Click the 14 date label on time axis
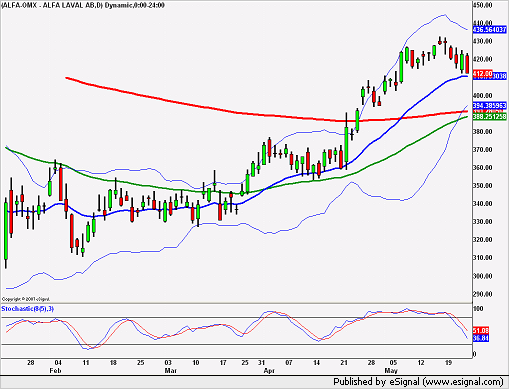Screen dimensions: 509x389 pyautogui.click(x=316, y=362)
